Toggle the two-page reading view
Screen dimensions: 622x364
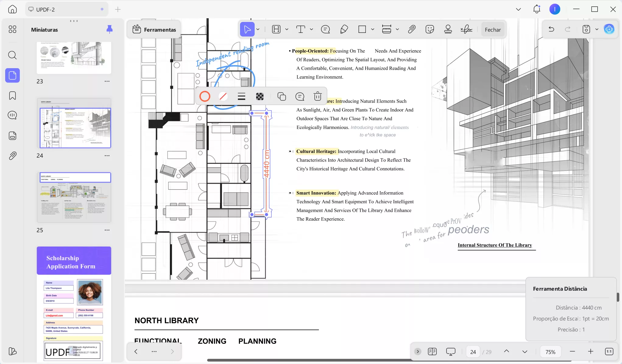(432, 352)
